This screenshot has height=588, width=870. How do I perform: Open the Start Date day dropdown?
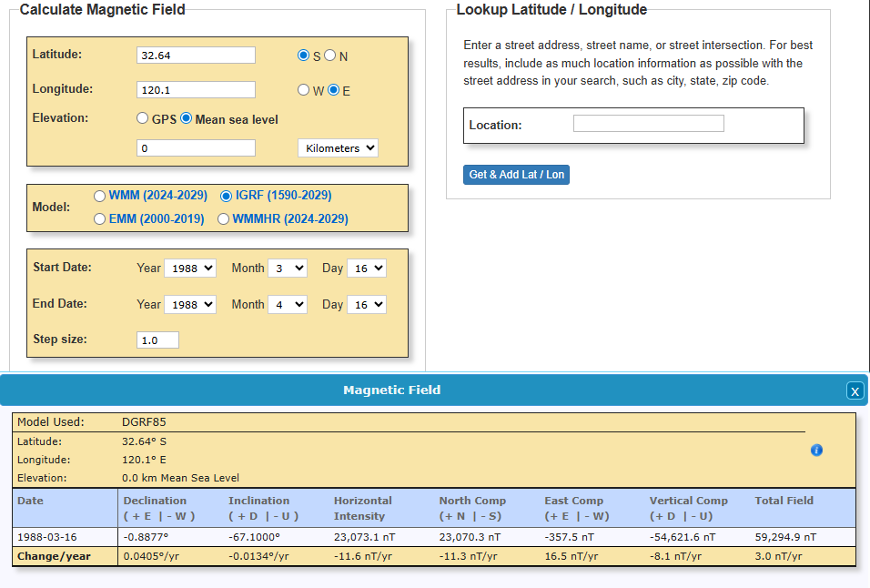click(367, 268)
